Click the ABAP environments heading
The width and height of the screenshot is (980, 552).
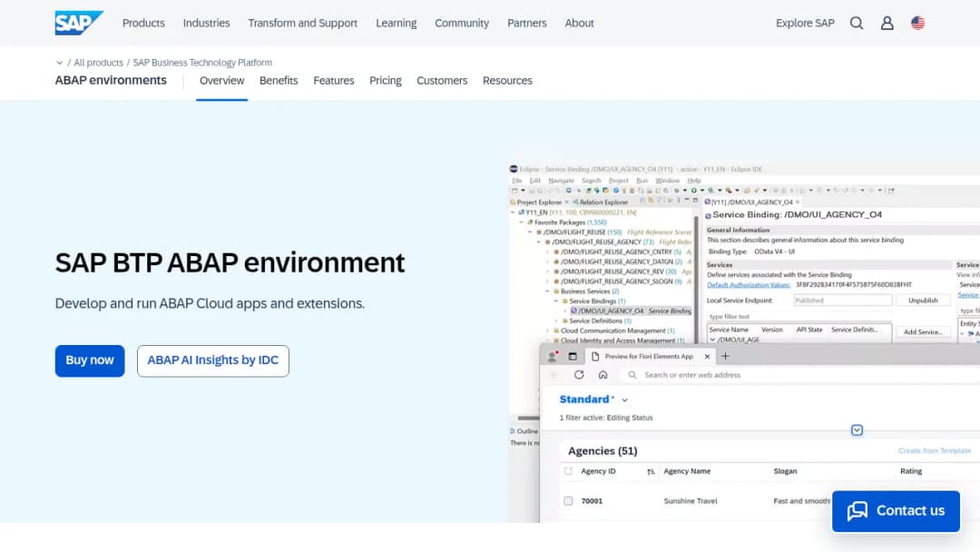coord(111,81)
